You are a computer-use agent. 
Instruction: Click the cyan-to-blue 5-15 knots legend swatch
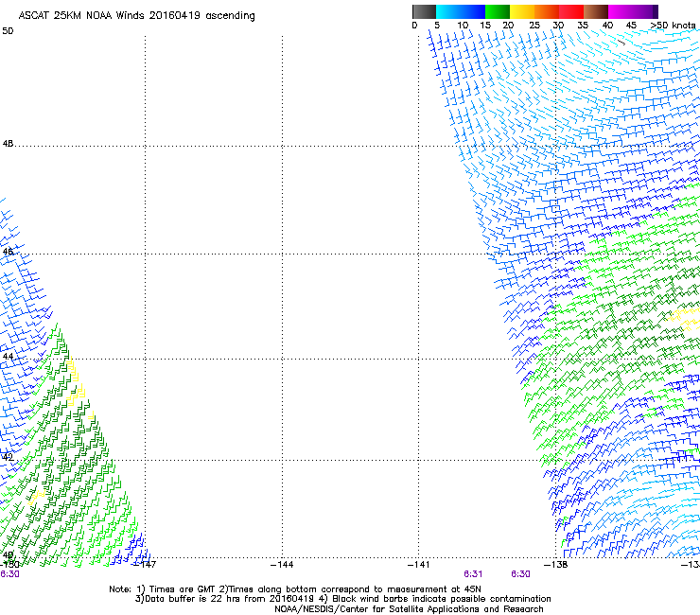click(x=461, y=11)
